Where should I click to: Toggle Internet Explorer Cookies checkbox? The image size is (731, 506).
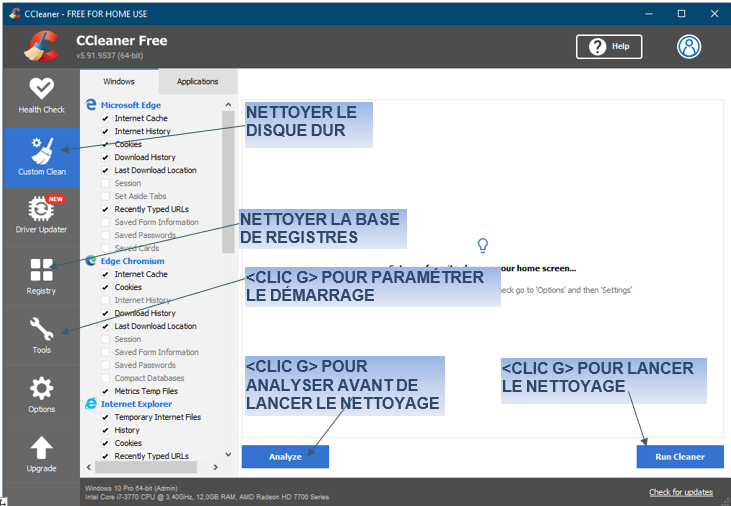(105, 443)
